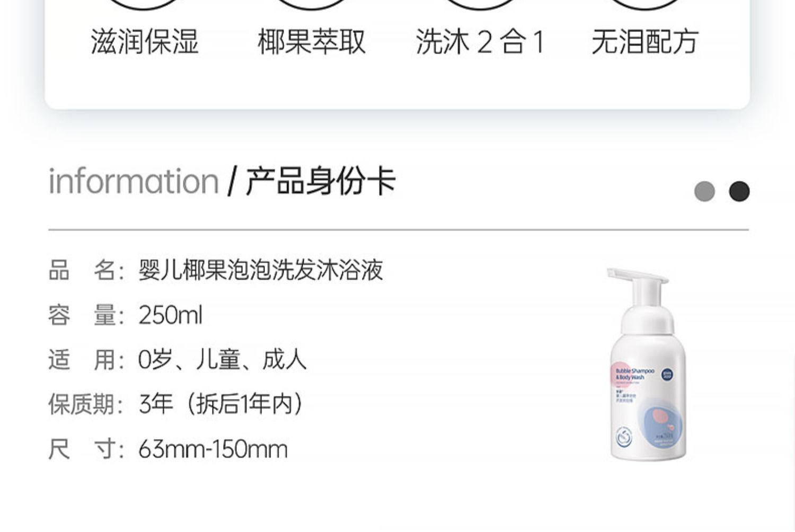
Task: Click the circle icon above 滋润保湿
Action: (x=144, y=4)
